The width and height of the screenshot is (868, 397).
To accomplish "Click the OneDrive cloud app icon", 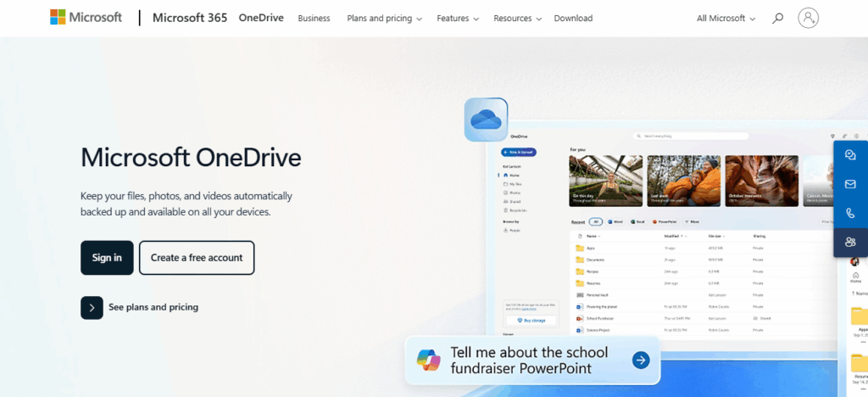I will pos(486,120).
